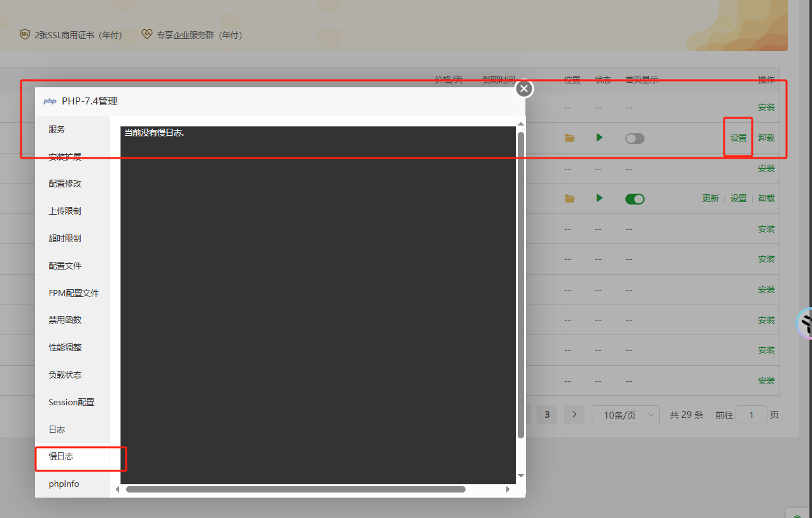Click the log scrollbar up arrow
Image resolution: width=812 pixels, height=518 pixels.
click(521, 124)
